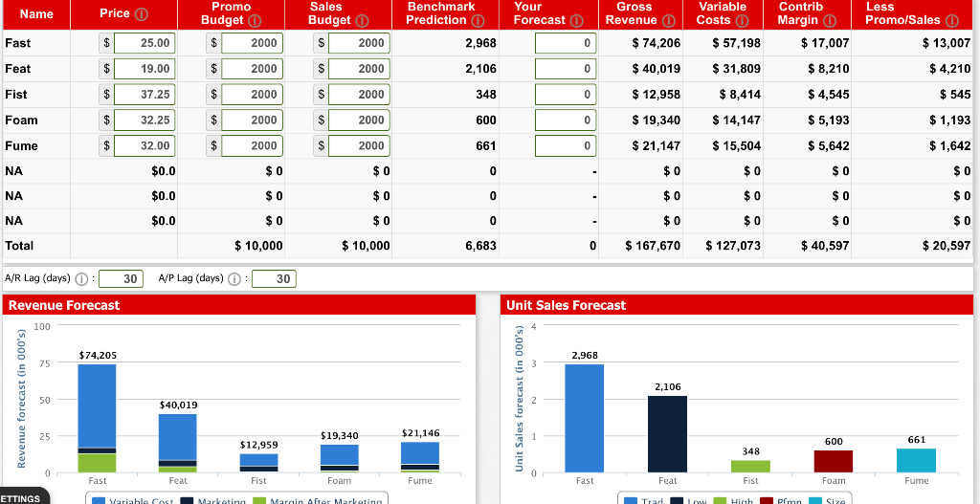Screen dimensions: 980x504
Task: Select the Foam promo budget field
Action: (252, 120)
